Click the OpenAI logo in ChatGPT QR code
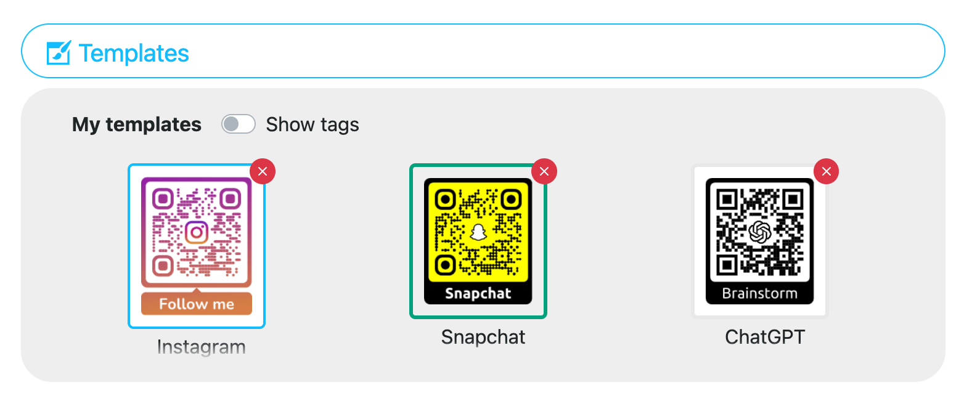The image size is (980, 398). [760, 232]
